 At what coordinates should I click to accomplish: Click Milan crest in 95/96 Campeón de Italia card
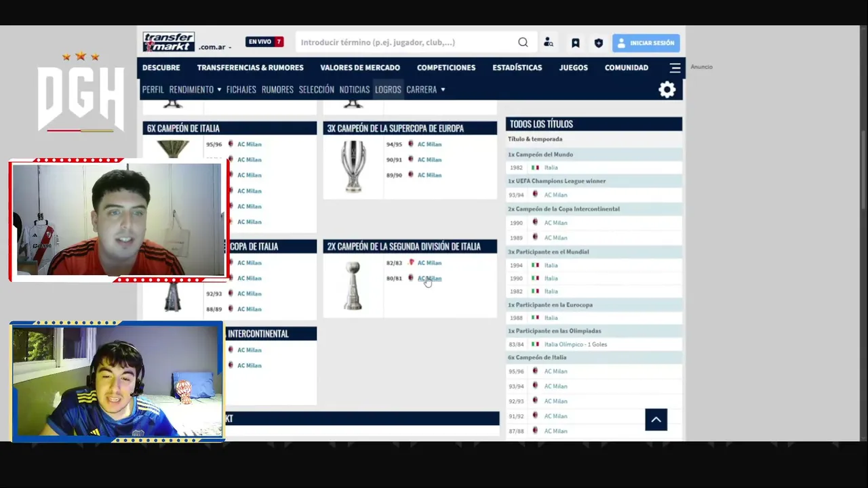231,144
